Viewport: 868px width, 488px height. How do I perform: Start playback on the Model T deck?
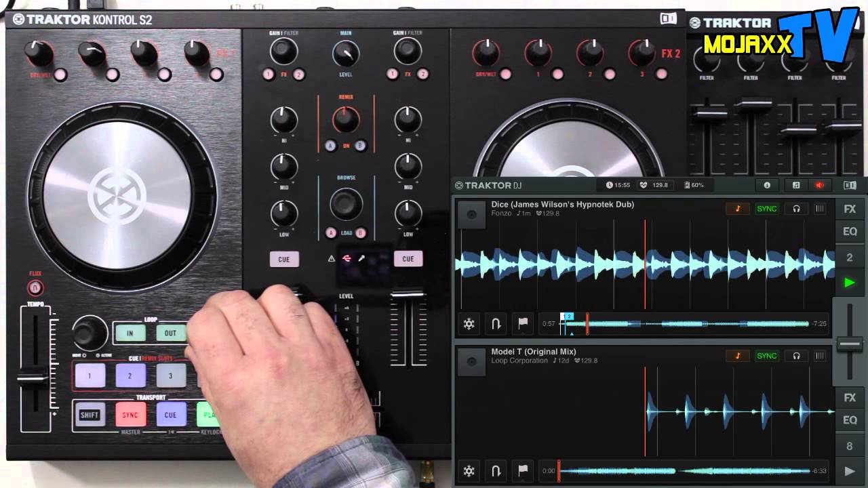click(850, 471)
